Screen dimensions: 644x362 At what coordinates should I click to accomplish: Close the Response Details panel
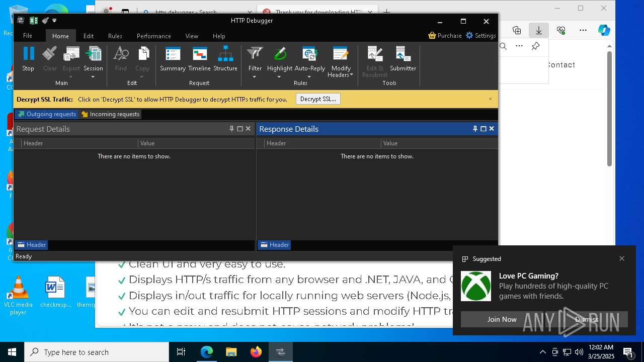tap(492, 129)
